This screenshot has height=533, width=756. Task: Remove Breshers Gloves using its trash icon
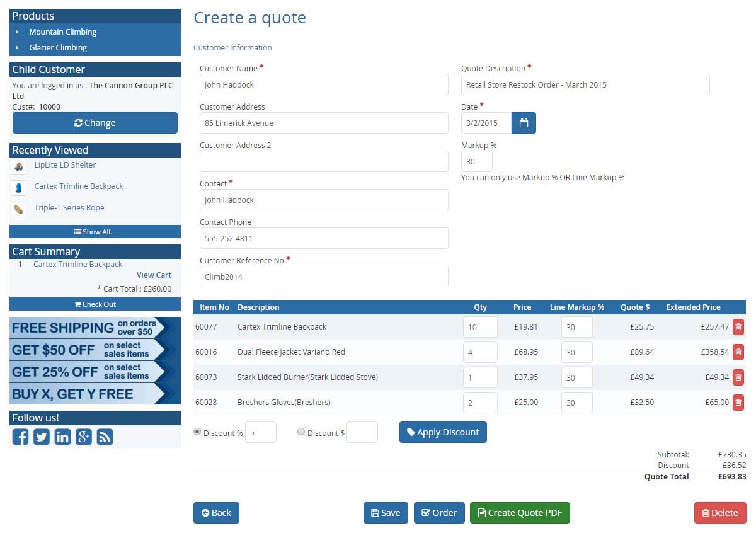[738, 403]
